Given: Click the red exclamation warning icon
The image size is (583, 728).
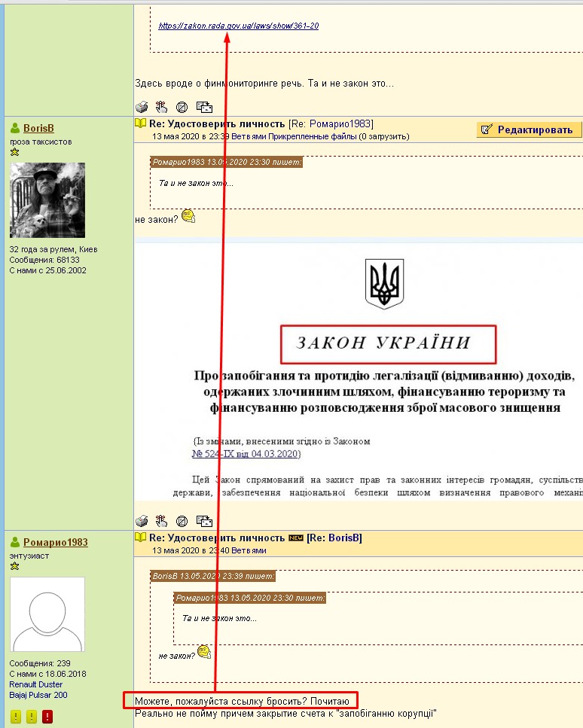Looking at the screenshot, I should [x=47, y=717].
